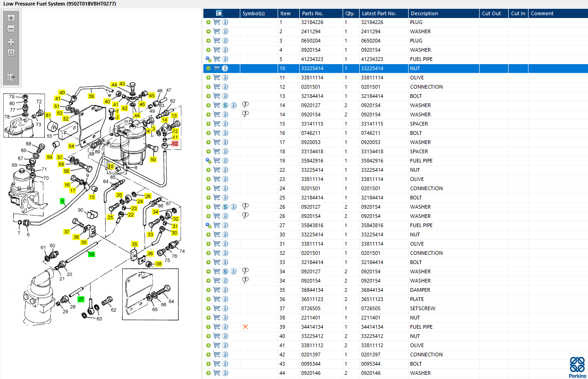Select green callout 19 on the diagram
The height and width of the screenshot is (379, 588).
91,254
